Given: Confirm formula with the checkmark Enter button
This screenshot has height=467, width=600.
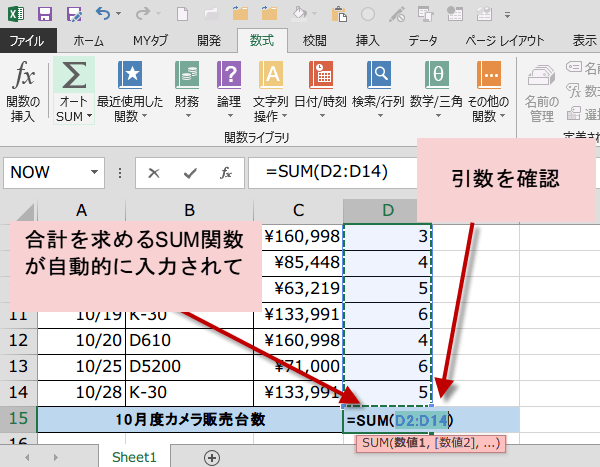Looking at the screenshot, I should pyautogui.click(x=188, y=172).
